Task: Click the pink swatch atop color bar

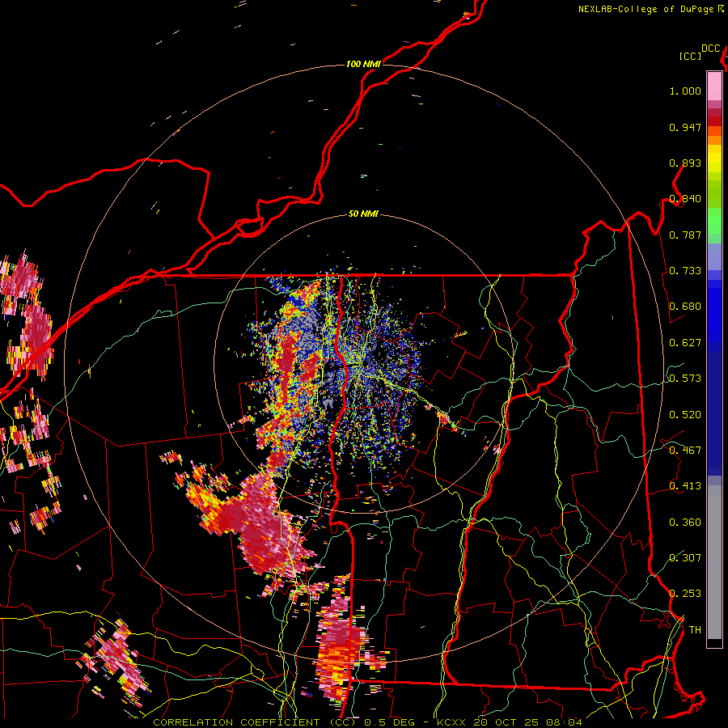Action: [x=714, y=86]
